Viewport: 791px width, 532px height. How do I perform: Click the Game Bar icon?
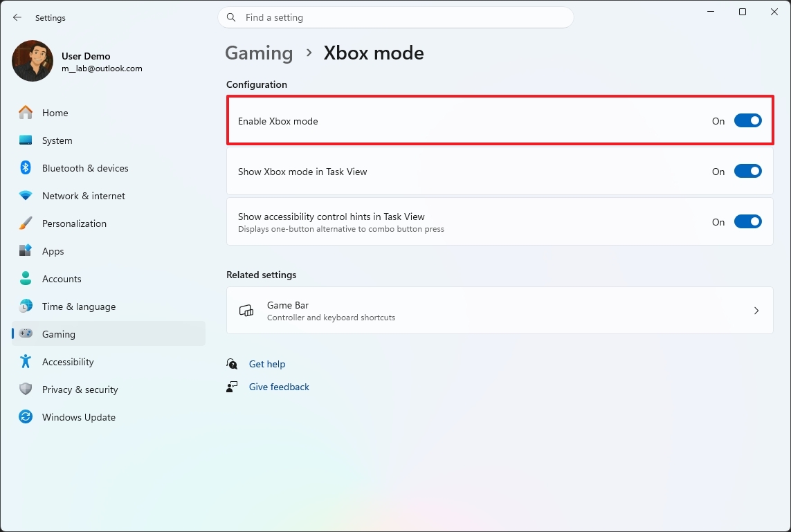(246, 311)
